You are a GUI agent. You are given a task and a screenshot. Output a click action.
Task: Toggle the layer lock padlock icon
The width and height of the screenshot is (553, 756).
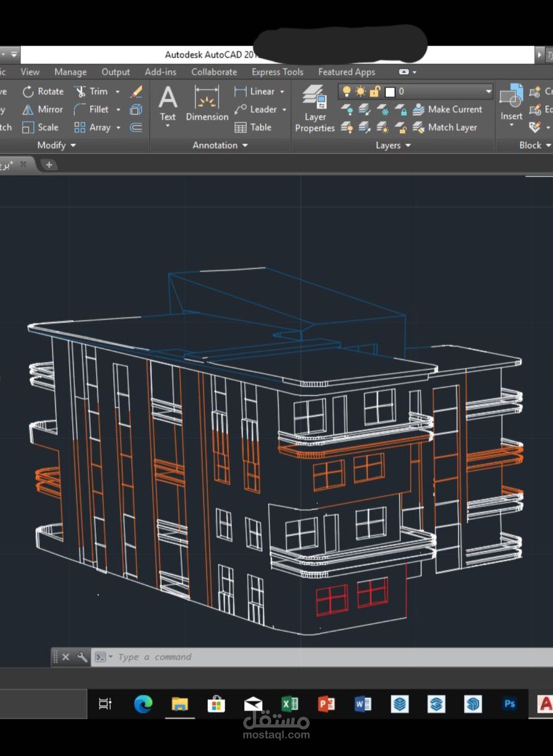375,92
